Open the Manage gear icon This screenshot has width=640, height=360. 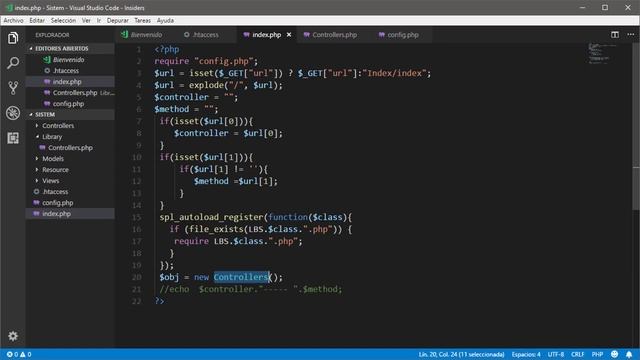(x=13, y=336)
